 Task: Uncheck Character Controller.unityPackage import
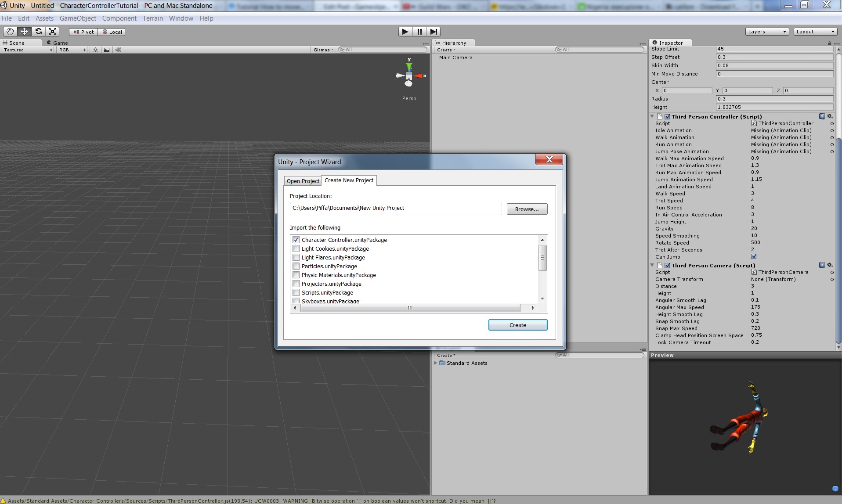(x=296, y=240)
